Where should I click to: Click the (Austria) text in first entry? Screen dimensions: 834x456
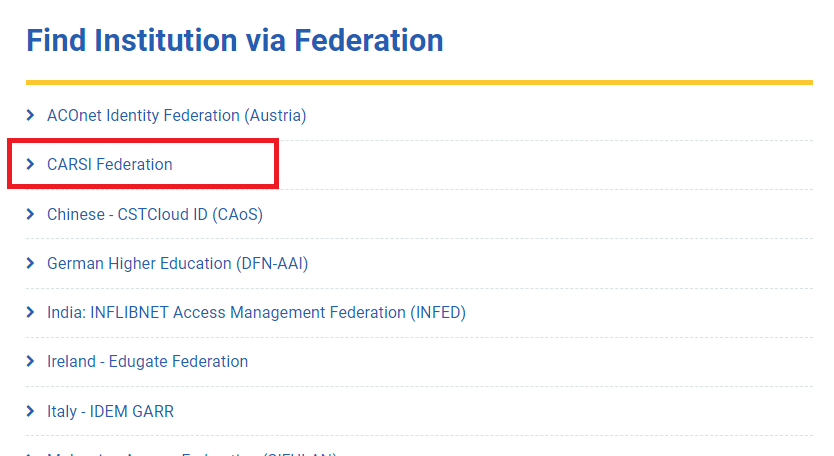[275, 116]
